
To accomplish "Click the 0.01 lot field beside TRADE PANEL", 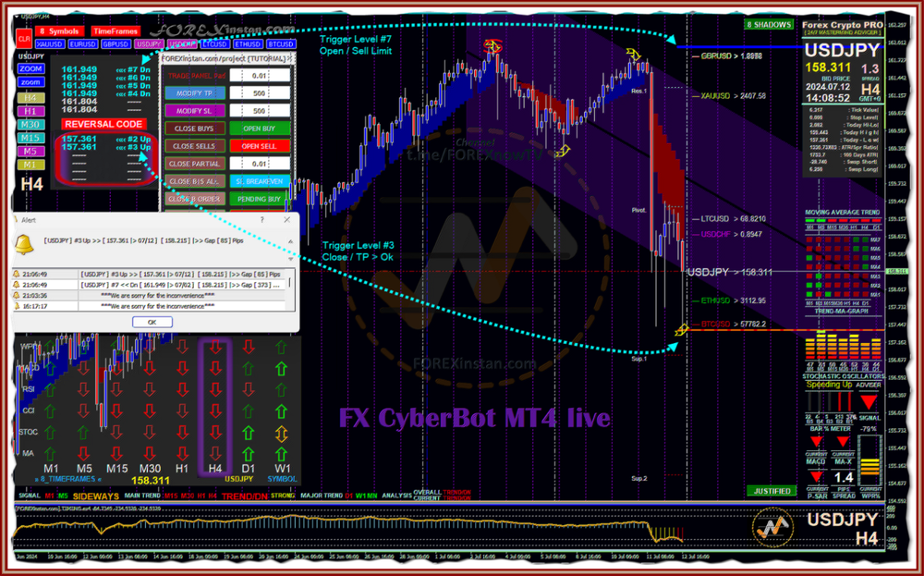I will 260,76.
